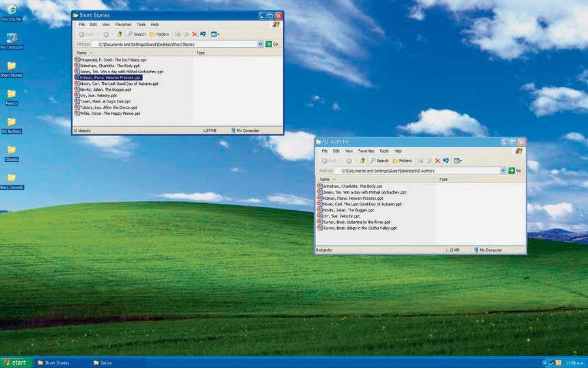Select Grimshaw The Body.ppt in Short Stories window

(107, 66)
